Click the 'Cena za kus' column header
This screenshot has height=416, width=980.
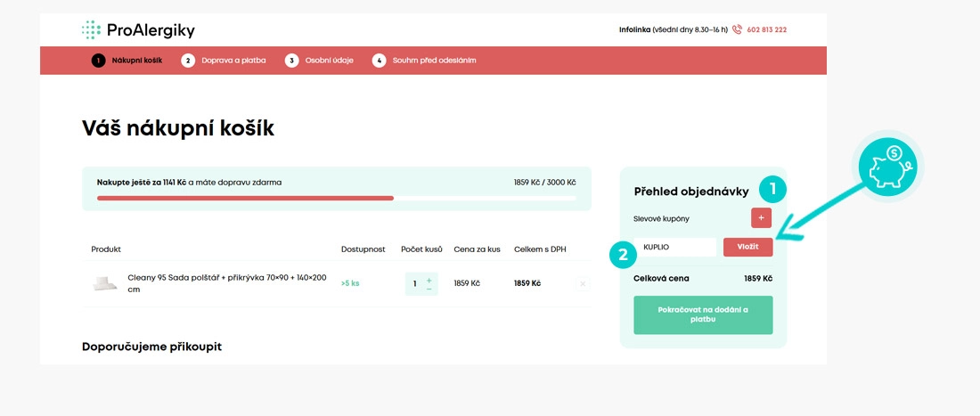pos(477,249)
